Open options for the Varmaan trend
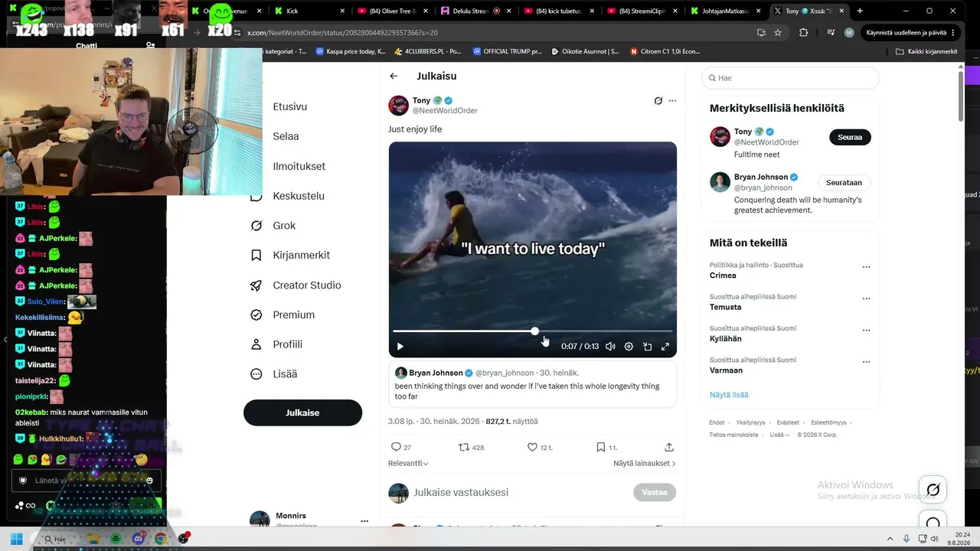 [x=866, y=362]
